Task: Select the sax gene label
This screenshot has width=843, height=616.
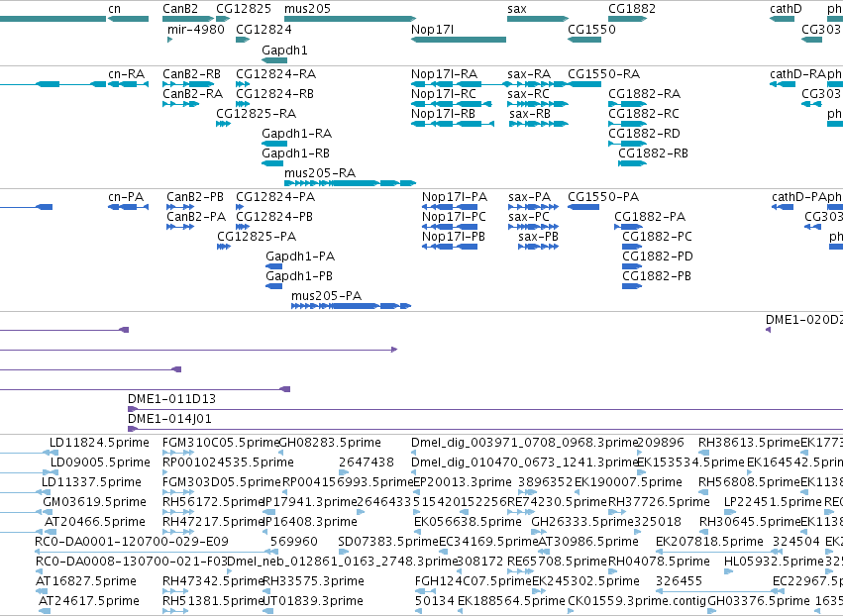Action: 517,9
